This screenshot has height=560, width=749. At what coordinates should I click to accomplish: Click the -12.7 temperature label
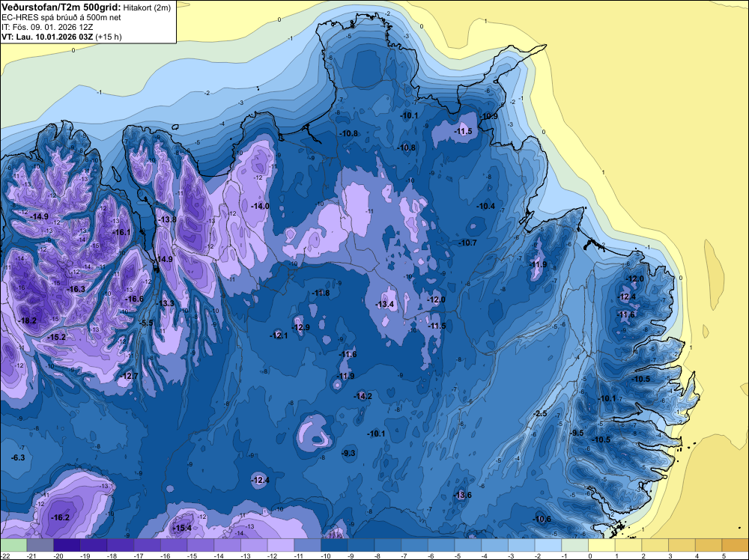129,376
